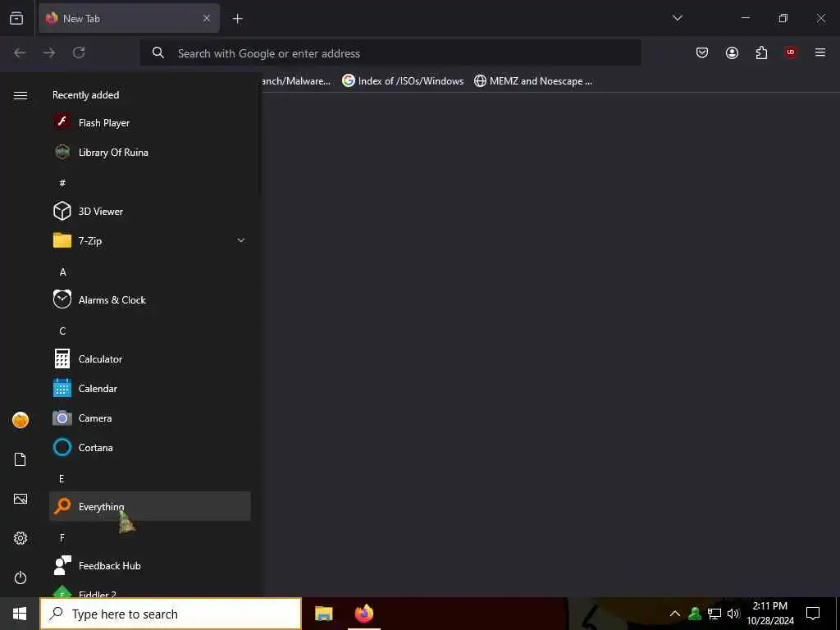Open File Explorer from taskbar
The image size is (840, 630).
[323, 614]
